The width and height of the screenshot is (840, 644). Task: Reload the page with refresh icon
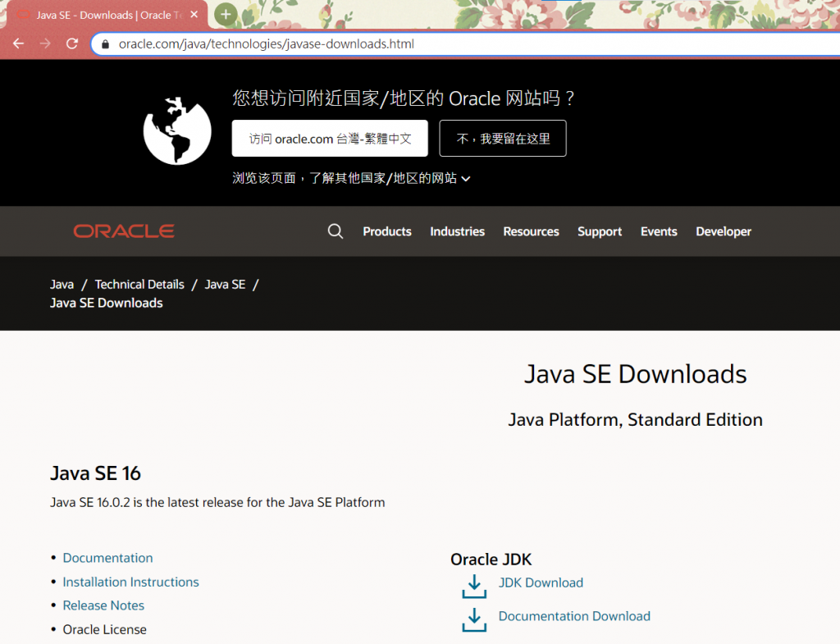[x=72, y=44]
